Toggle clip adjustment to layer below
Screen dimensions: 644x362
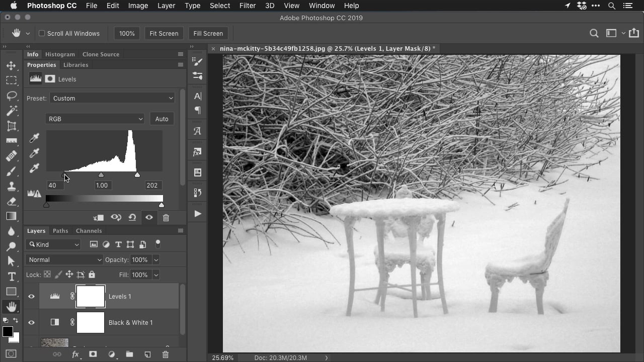point(98,218)
